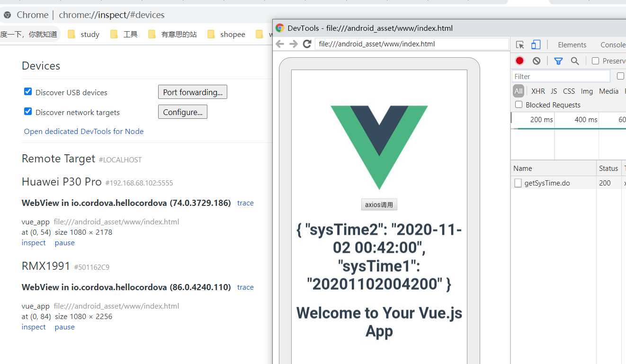Sort by the Name column header
The height and width of the screenshot is (364, 626).
[x=554, y=169]
